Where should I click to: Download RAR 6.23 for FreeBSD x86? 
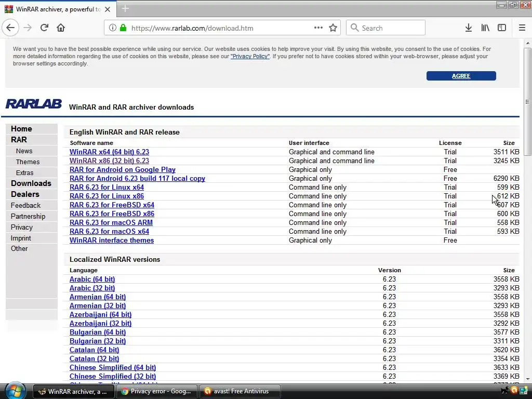click(112, 214)
